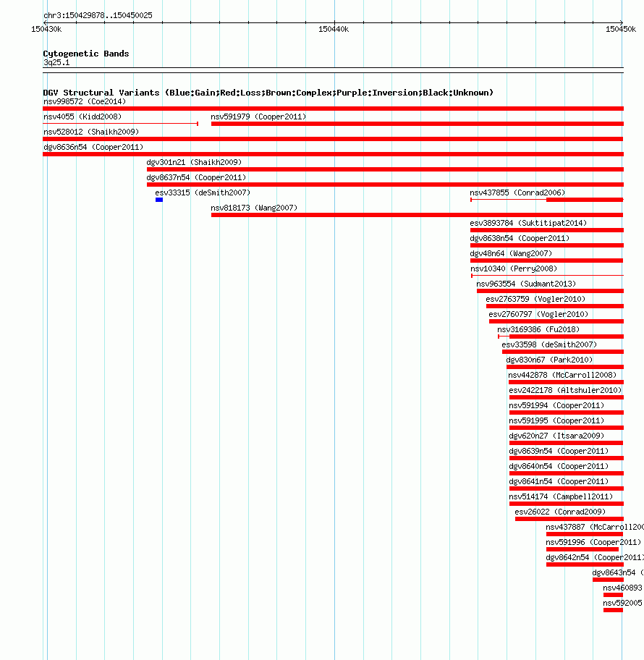The height and width of the screenshot is (660, 644).
Task: Click dgv830n67 (Park2010) label
Action: (x=549, y=359)
